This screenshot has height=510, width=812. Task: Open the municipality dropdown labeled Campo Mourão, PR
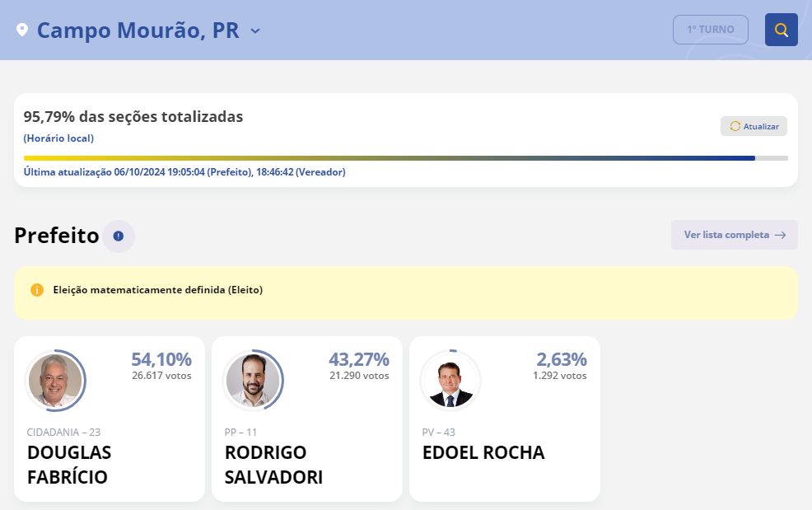[140, 30]
